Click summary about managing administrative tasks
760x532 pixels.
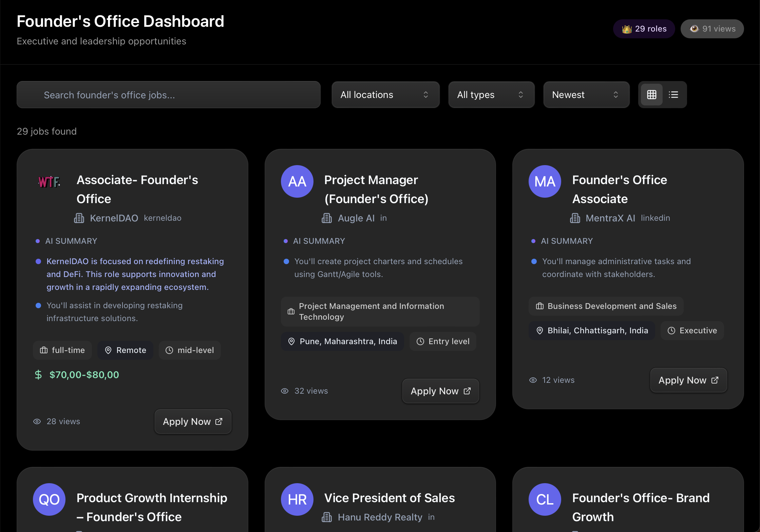point(616,268)
